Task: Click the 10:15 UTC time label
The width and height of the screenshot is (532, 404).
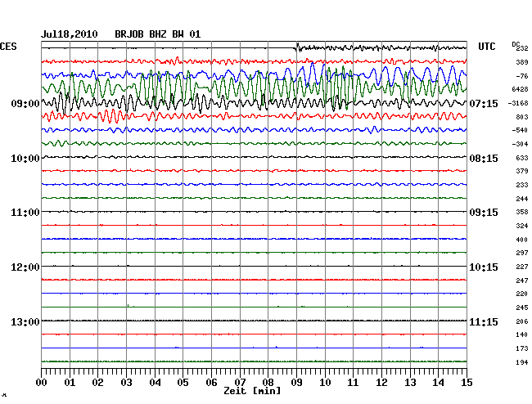Action: [x=484, y=267]
